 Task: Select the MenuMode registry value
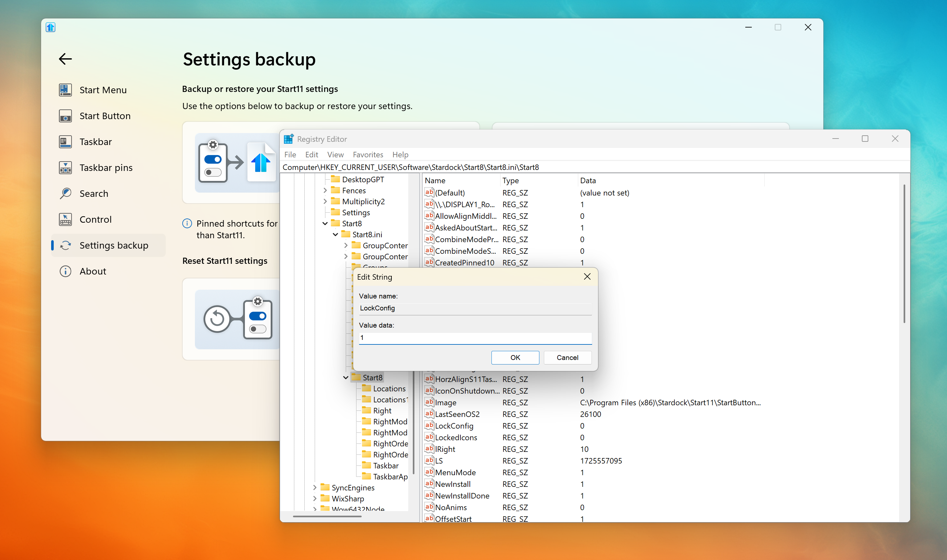click(455, 473)
